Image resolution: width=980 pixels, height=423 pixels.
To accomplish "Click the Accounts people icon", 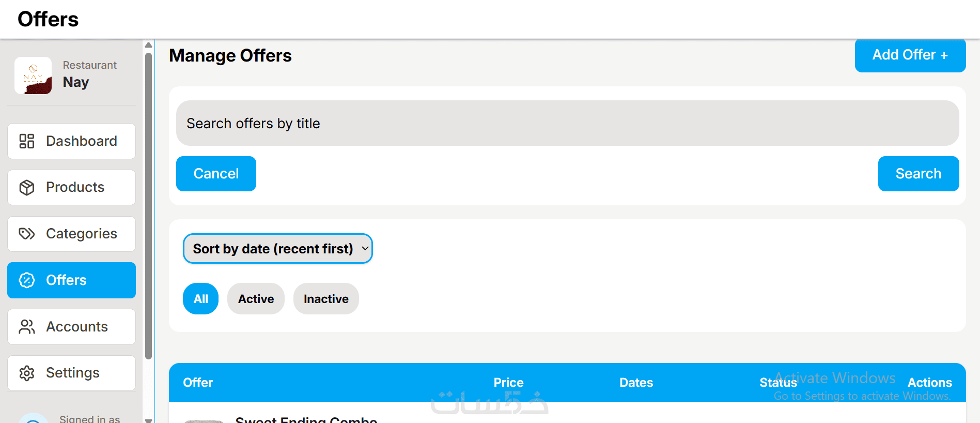I will (27, 327).
